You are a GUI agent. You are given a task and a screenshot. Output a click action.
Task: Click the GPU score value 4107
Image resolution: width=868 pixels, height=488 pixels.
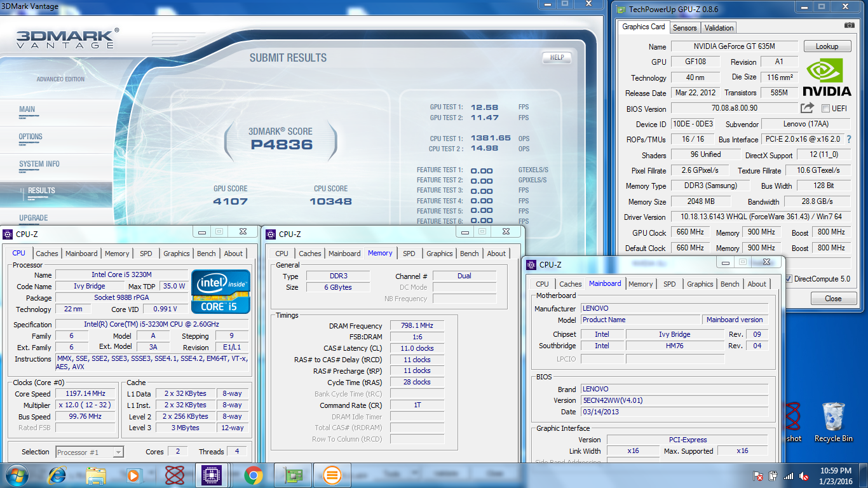[231, 201]
